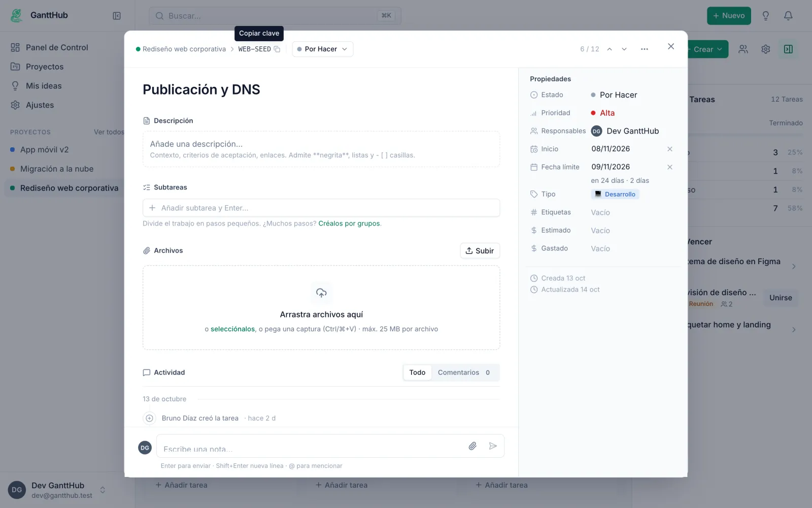Image resolution: width=812 pixels, height=508 pixels.
Task: Open Mis ideas in sidebar
Action: click(44, 86)
